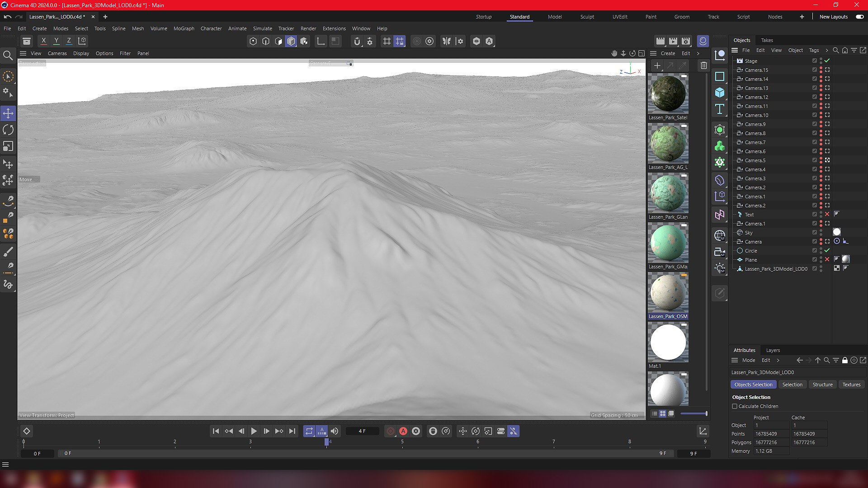Jump to the end of animation
The image size is (868, 488).
pyautogui.click(x=292, y=432)
